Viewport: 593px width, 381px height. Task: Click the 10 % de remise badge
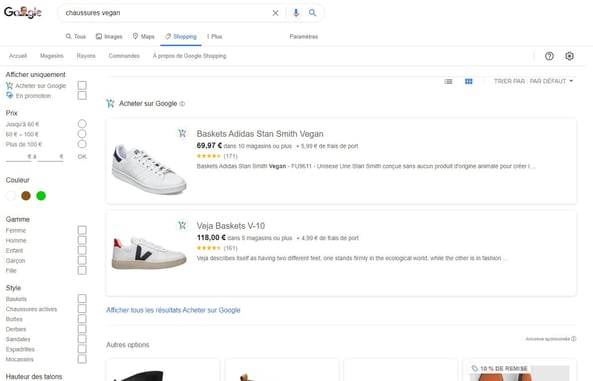(x=499, y=369)
